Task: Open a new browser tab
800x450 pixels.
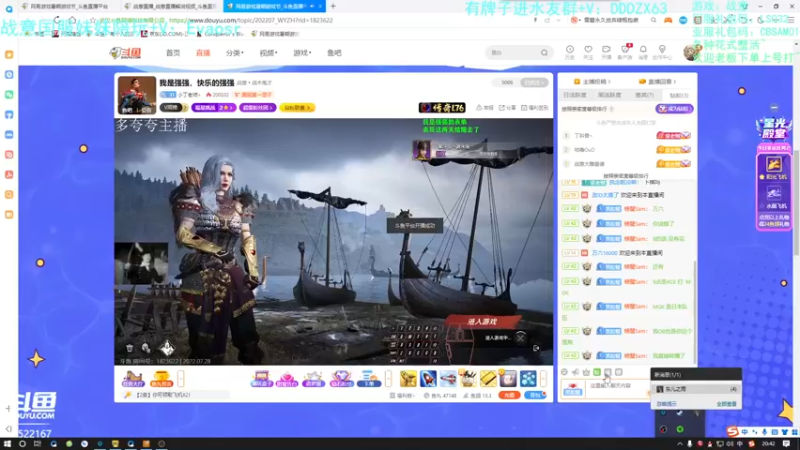Action: click(x=333, y=6)
